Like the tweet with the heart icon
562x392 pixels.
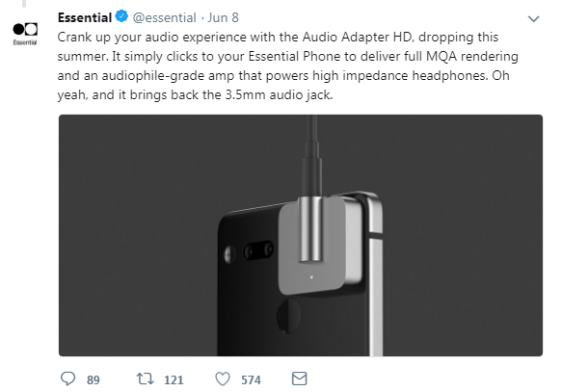point(223,379)
